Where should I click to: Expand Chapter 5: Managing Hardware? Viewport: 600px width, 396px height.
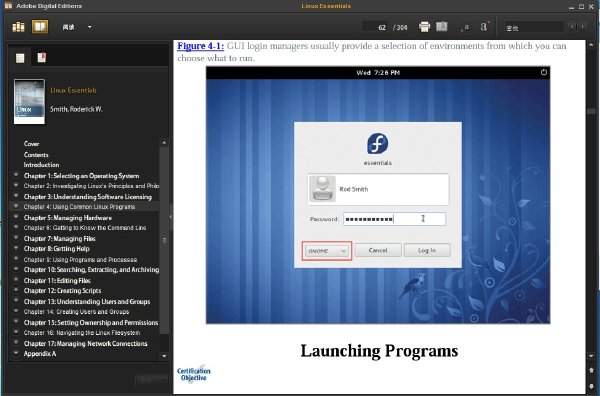click(x=16, y=217)
